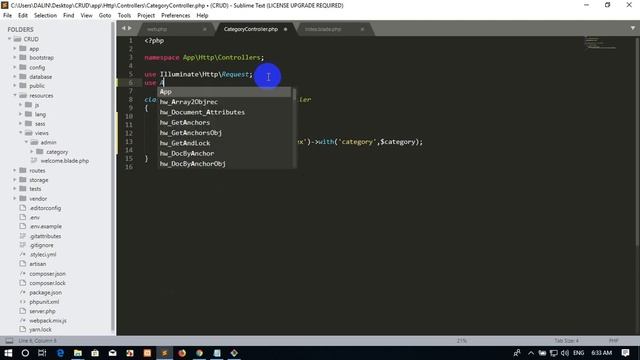Open the Edit menu
640x360 pixels.
tap(23, 16)
